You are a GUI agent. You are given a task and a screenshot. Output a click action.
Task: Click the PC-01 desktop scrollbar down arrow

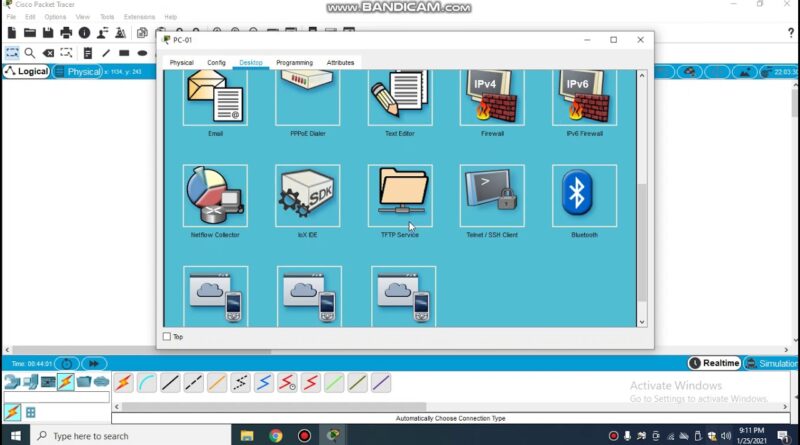pos(642,322)
